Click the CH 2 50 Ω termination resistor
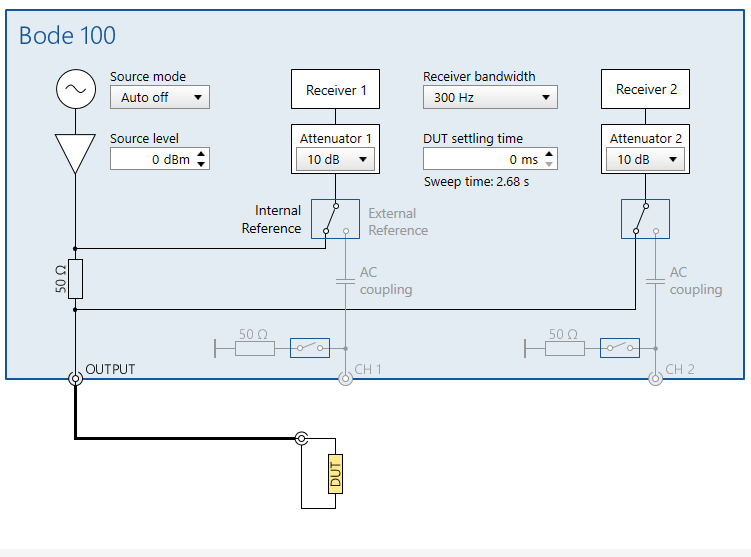Image resolution: width=751 pixels, height=557 pixels. (565, 348)
